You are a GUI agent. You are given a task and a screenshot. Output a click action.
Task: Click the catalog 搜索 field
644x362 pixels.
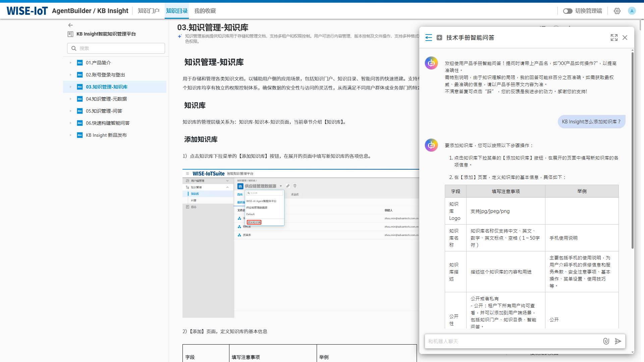pos(121,48)
